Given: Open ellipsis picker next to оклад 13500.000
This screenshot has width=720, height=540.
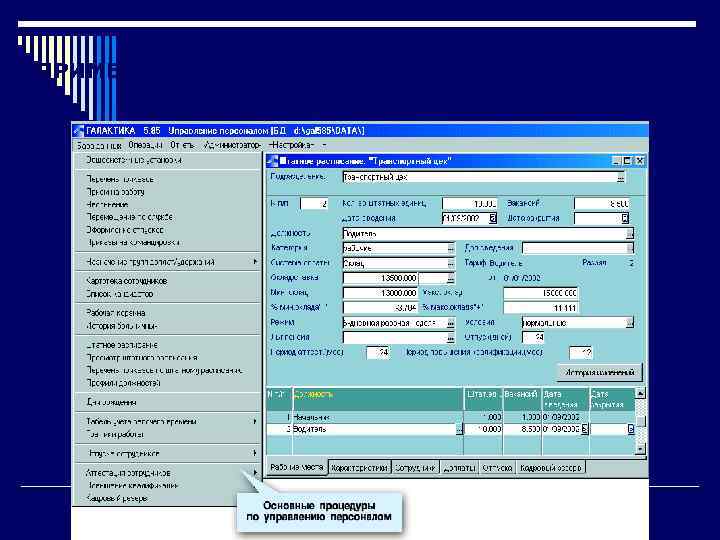Looking at the screenshot, I should point(450,278).
